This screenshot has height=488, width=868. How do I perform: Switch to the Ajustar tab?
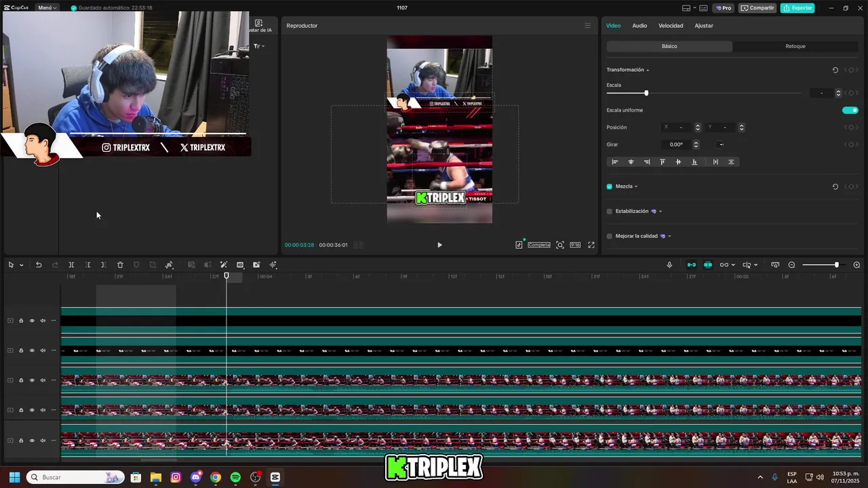[x=704, y=26]
